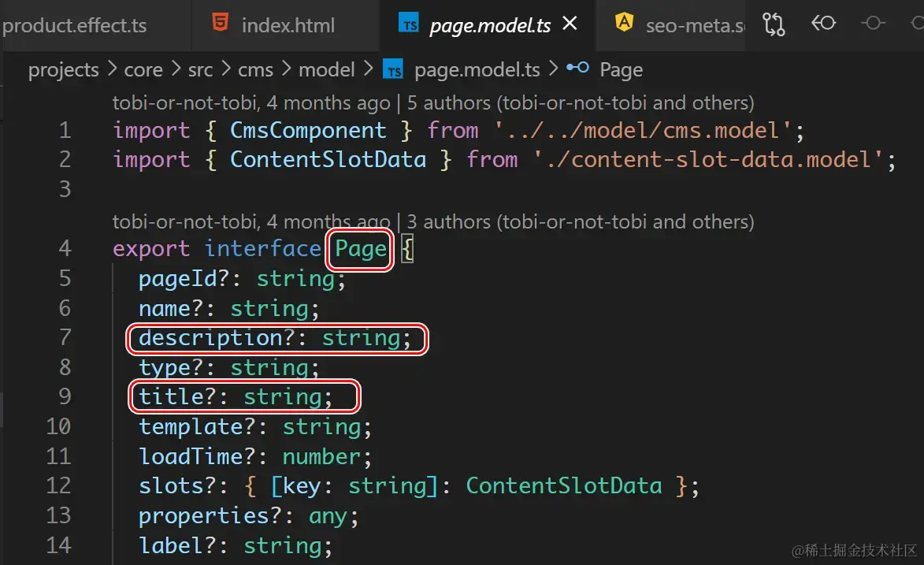Click the 'Page' symbol in breadcrumb
The width and height of the screenshot is (924, 565).
pos(621,70)
